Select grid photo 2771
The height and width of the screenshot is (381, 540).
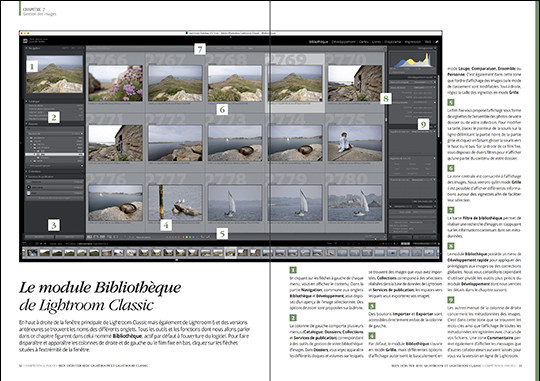[115, 143]
